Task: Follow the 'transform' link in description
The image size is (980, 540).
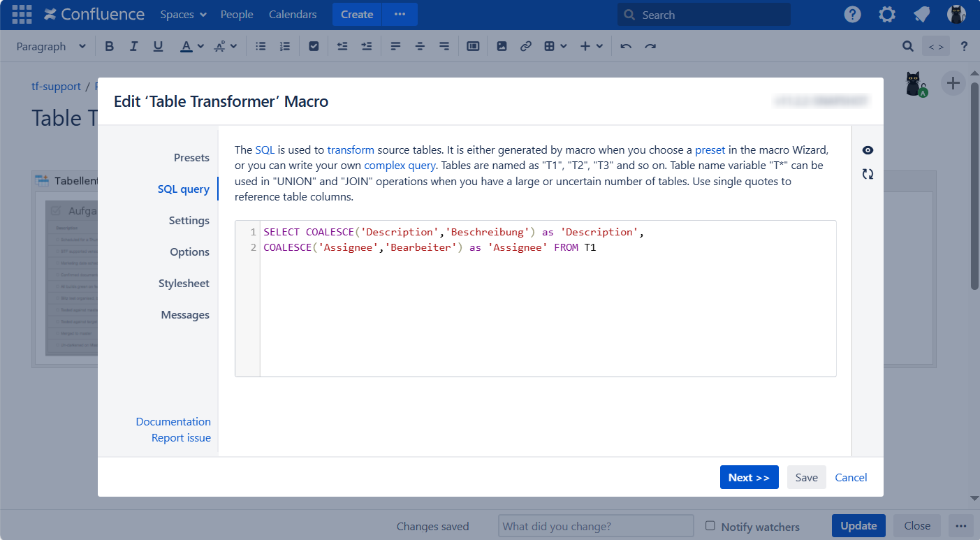Action: pos(351,149)
